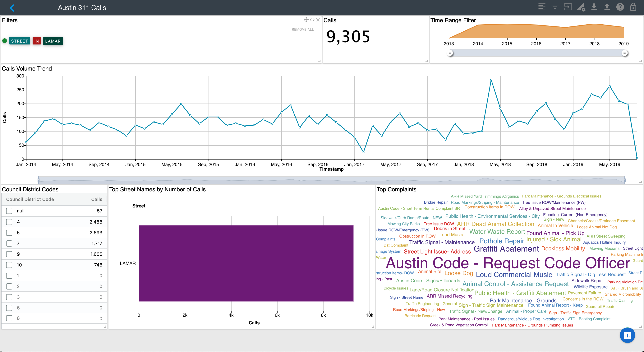644x352 pixels.
Task: Click the April 2018 peak point on trend
Action: tap(491, 80)
